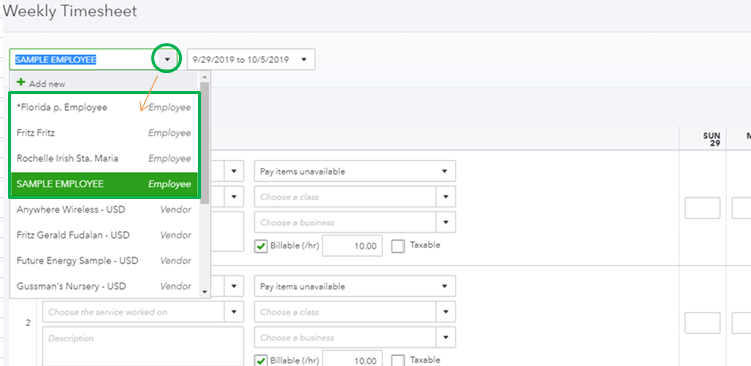Open row 2's Choose a class dropdown arrow
The width and height of the screenshot is (751, 366).
coord(445,312)
